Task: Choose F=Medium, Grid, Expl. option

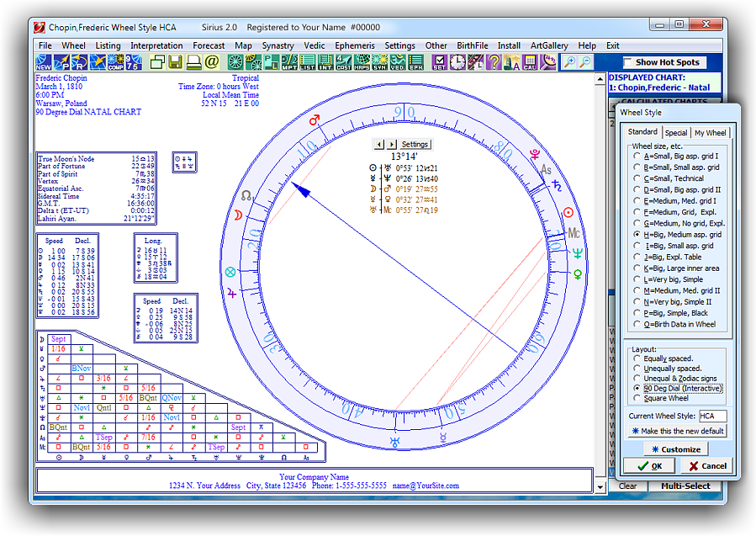Action: 637,212
